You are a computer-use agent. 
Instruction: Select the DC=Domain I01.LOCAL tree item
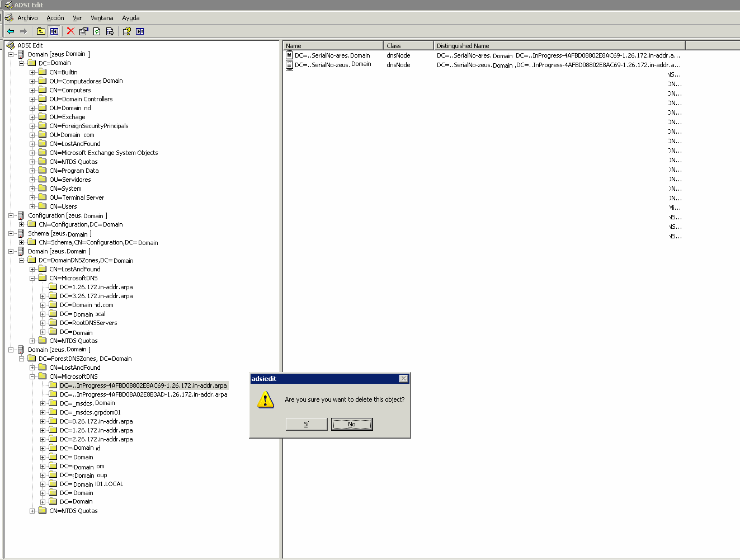[92, 484]
